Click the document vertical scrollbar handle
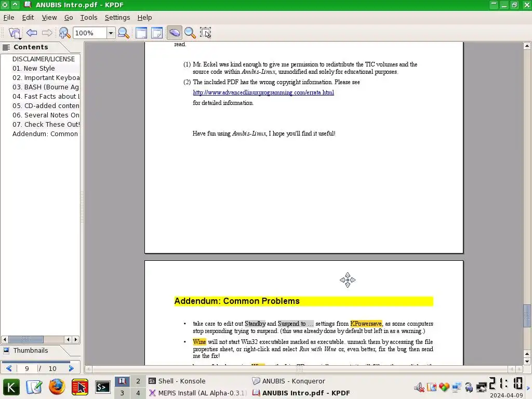This screenshot has height=399, width=532. pos(527,316)
